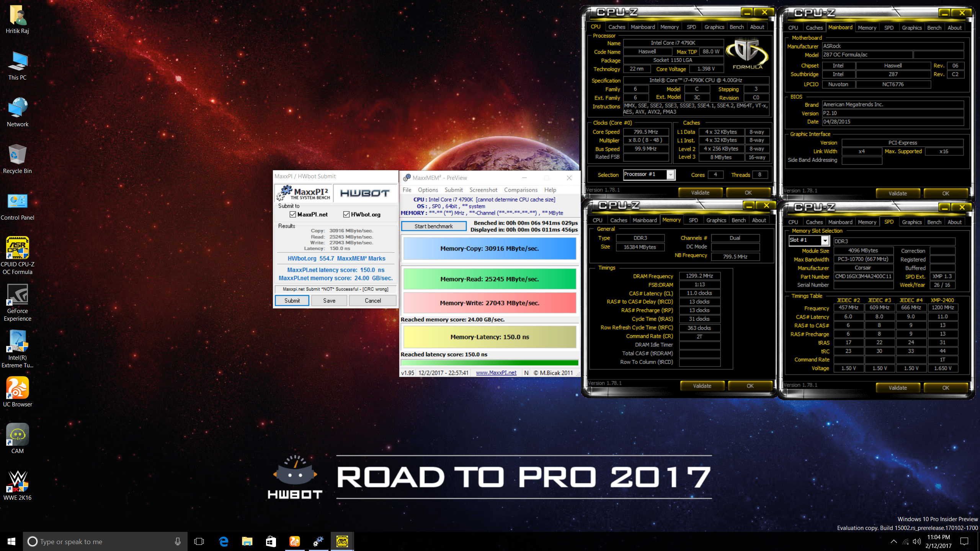The width and height of the screenshot is (980, 551).
Task: Click the HWBOT logo in the submit dialog
Action: [364, 193]
